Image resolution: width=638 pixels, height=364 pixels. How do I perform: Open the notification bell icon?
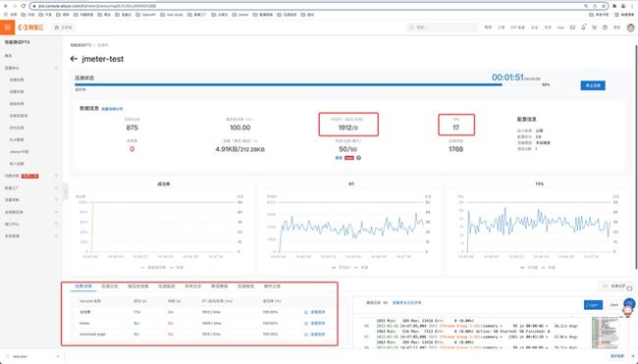(583, 27)
